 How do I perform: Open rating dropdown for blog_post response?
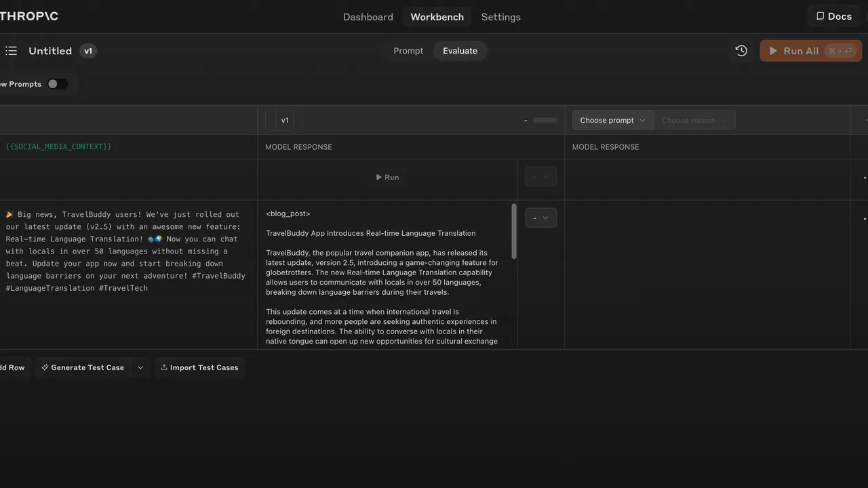click(x=540, y=218)
